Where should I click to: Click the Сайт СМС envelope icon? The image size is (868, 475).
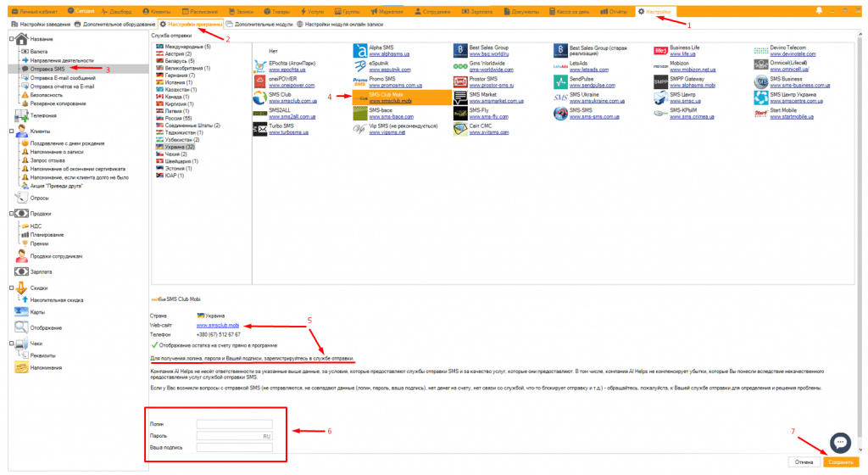[460, 129]
